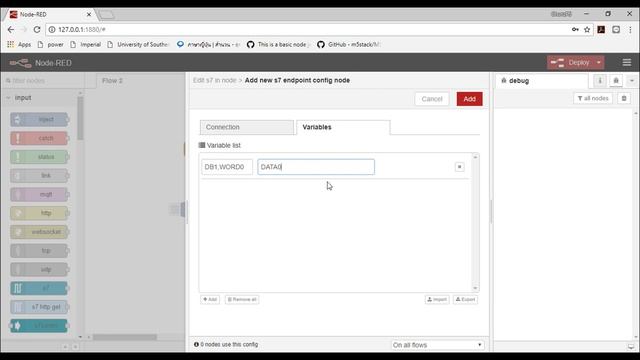Open the grey extension icon beside Acrobat

point(616,29)
